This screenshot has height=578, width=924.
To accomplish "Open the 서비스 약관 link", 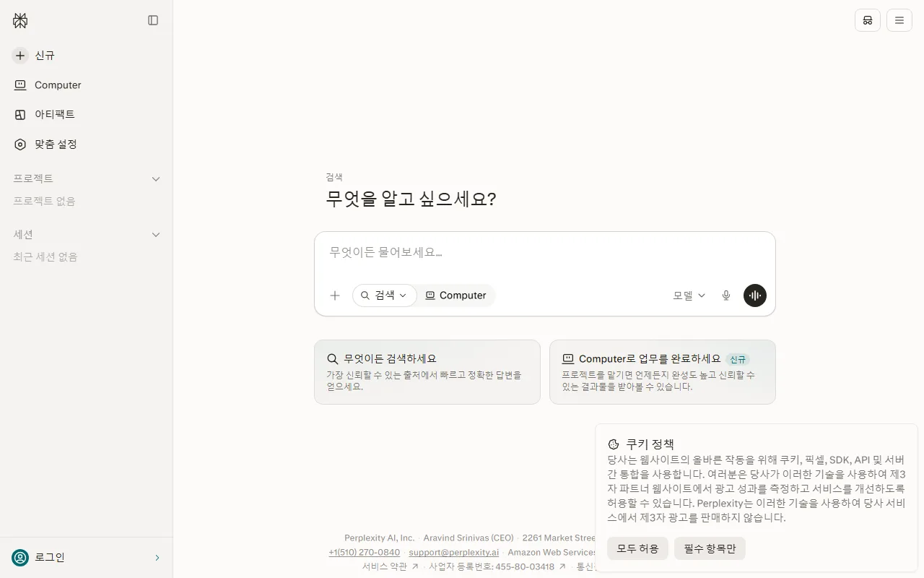I will coord(390,567).
